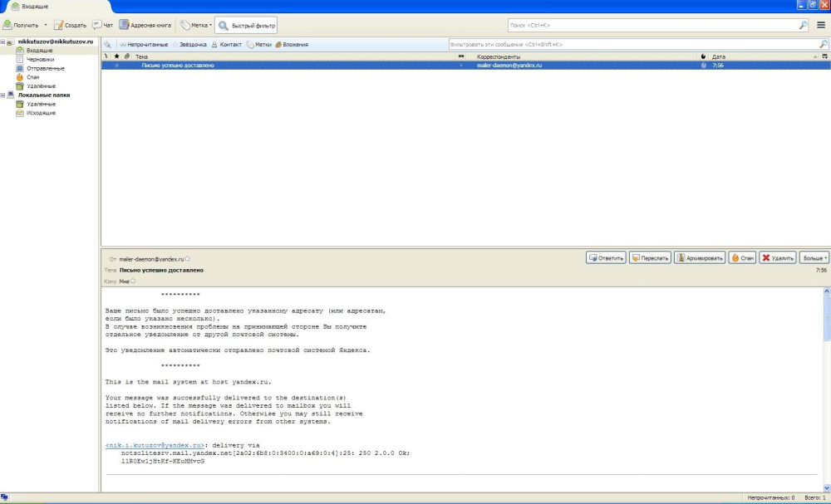The image size is (831, 504).
Task: Click the star next to recipient Мне
Action: [x=133, y=281]
